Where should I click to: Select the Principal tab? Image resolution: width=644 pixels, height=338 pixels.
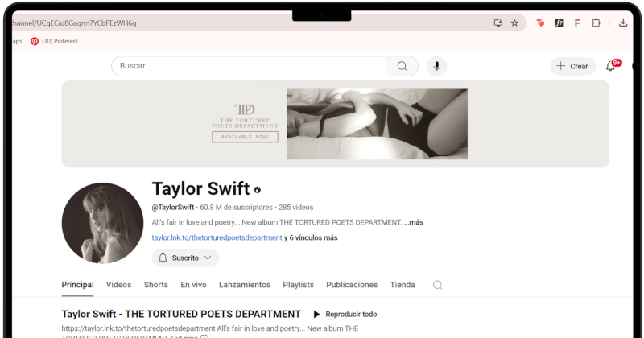[77, 285]
